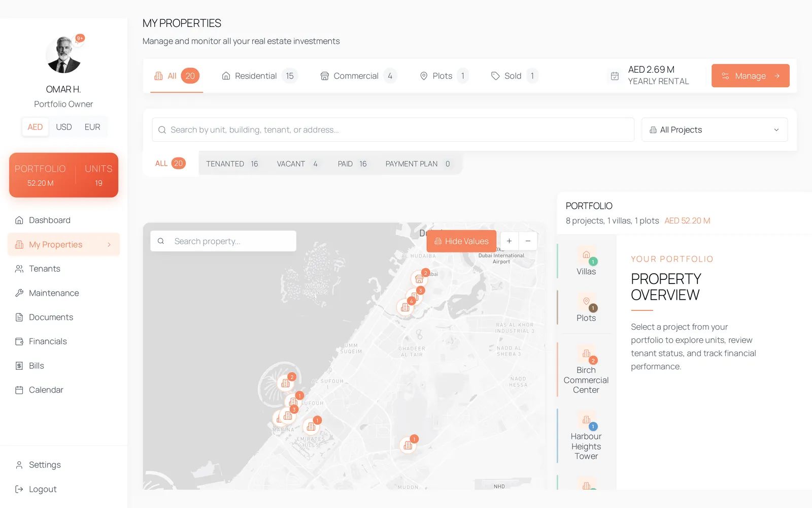Viewport: 812px width, 508px height.
Task: Click the profile notification badge 9+
Action: click(x=80, y=38)
